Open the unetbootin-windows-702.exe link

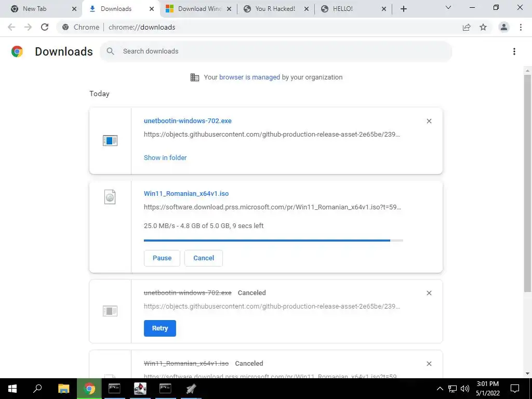(188, 121)
